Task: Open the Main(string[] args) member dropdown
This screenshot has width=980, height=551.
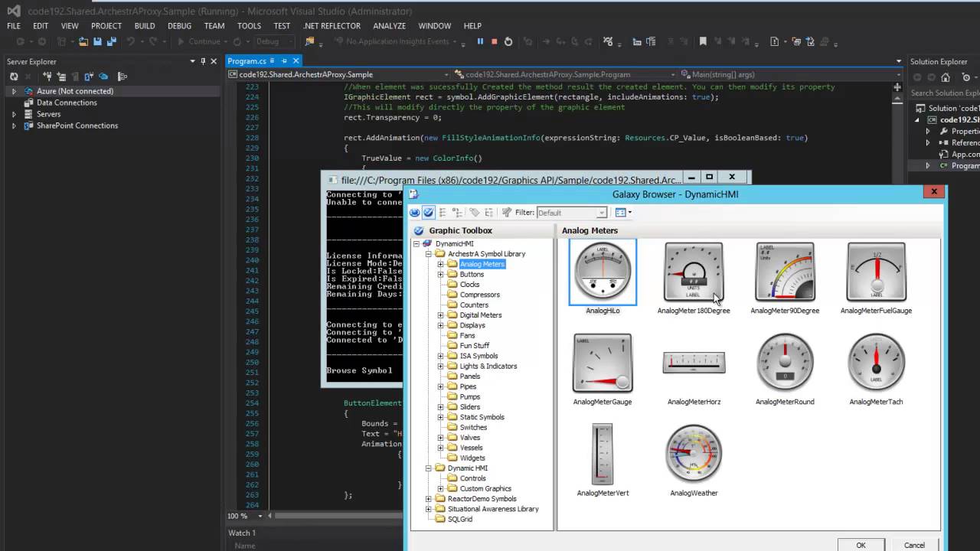Action: click(x=898, y=74)
